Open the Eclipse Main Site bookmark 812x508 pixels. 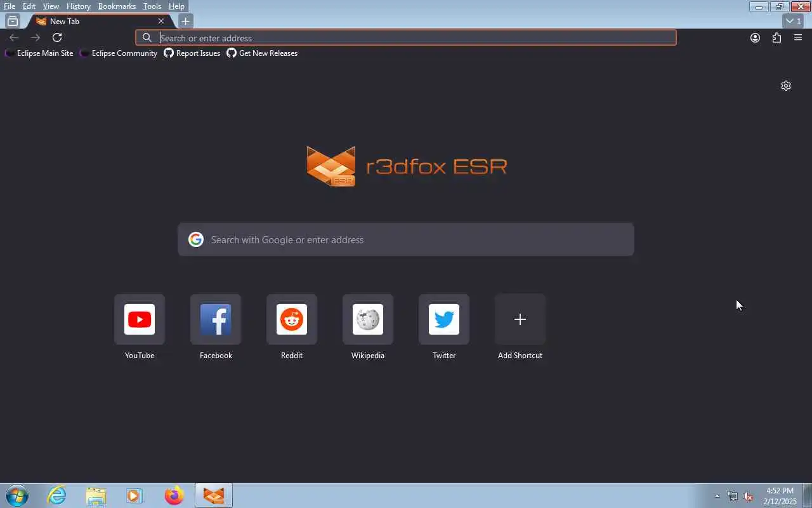coord(39,53)
